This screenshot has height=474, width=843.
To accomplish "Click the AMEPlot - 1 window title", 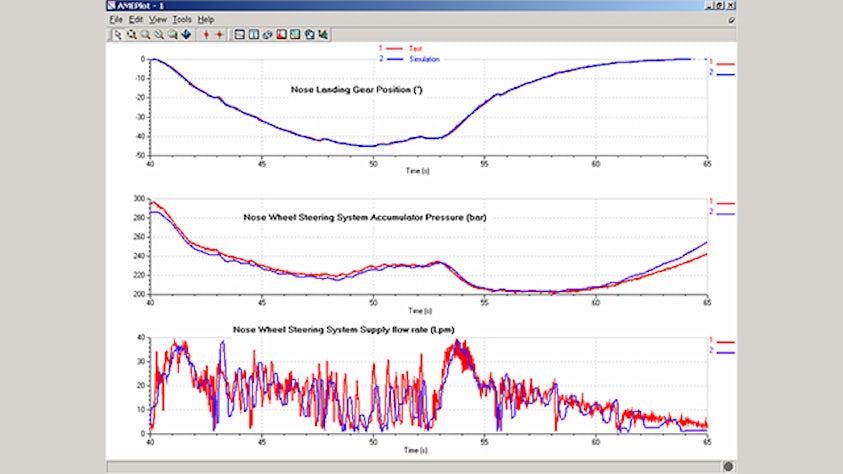I will (140, 5).
